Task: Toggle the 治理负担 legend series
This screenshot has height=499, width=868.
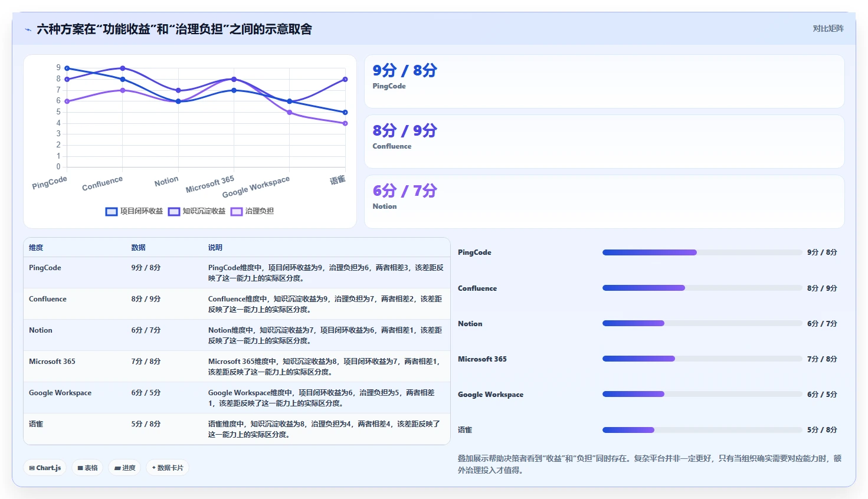Action: click(x=252, y=211)
